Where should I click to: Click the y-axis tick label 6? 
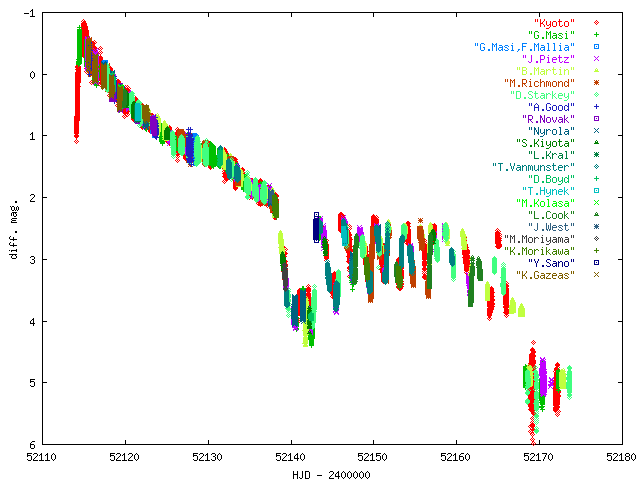pyautogui.click(x=32, y=444)
